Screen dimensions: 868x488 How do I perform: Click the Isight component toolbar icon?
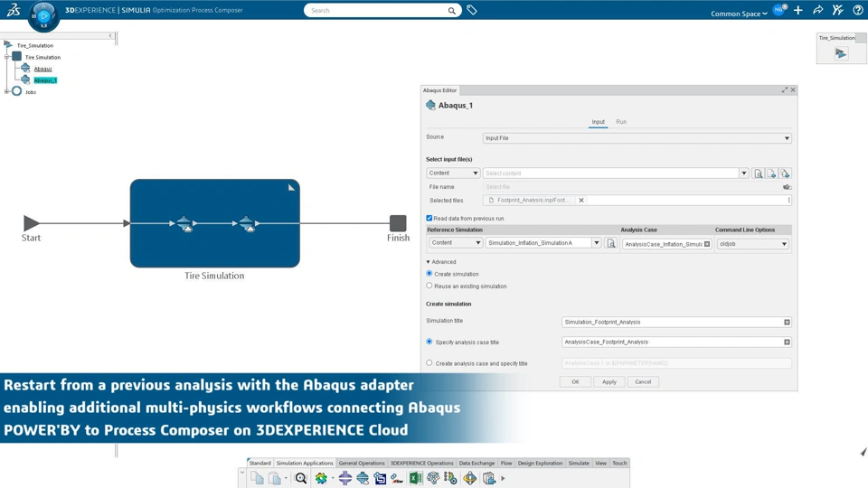point(380,478)
